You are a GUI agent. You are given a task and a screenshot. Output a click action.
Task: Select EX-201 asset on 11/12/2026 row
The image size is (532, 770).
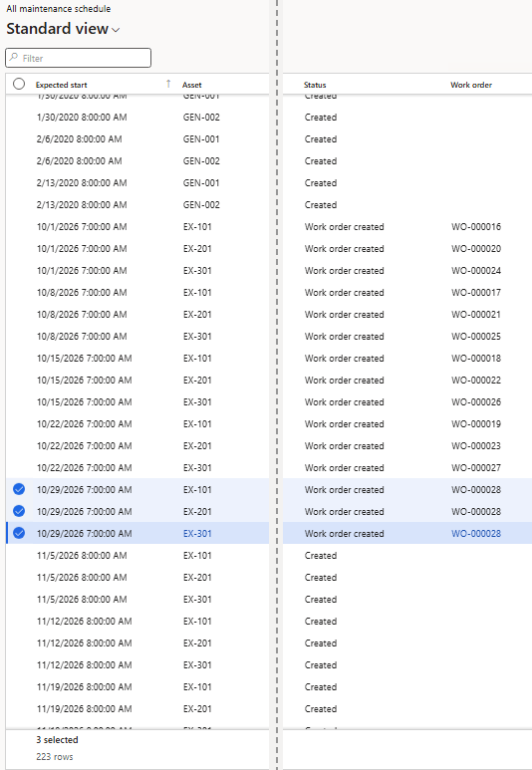(197, 642)
